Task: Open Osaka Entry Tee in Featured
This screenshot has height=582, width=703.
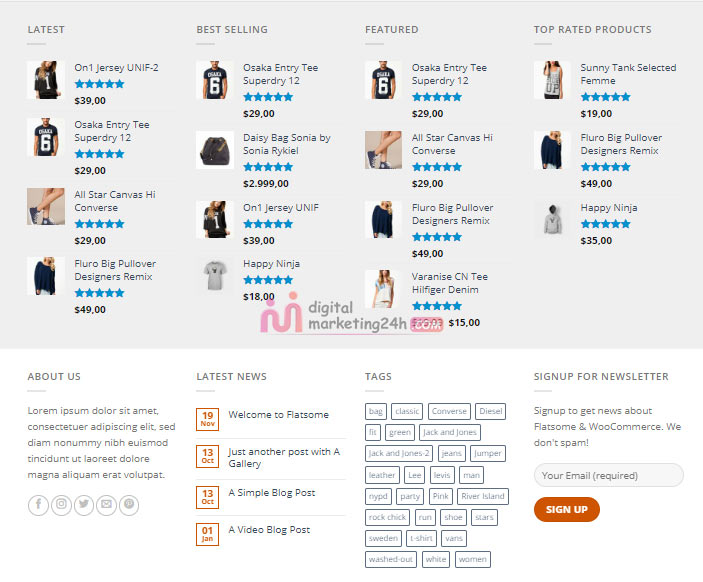Action: (x=449, y=74)
